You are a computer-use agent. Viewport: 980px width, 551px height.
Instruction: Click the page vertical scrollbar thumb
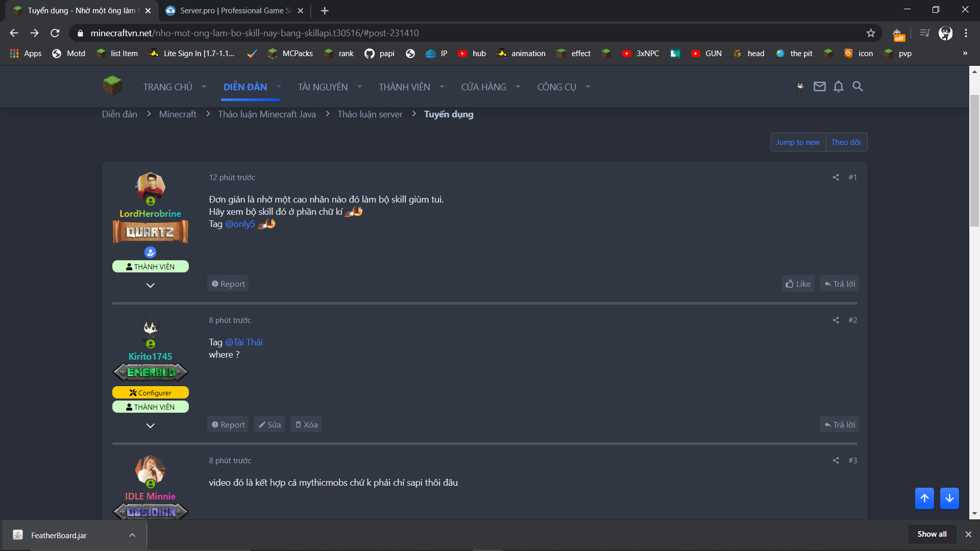[x=974, y=161]
